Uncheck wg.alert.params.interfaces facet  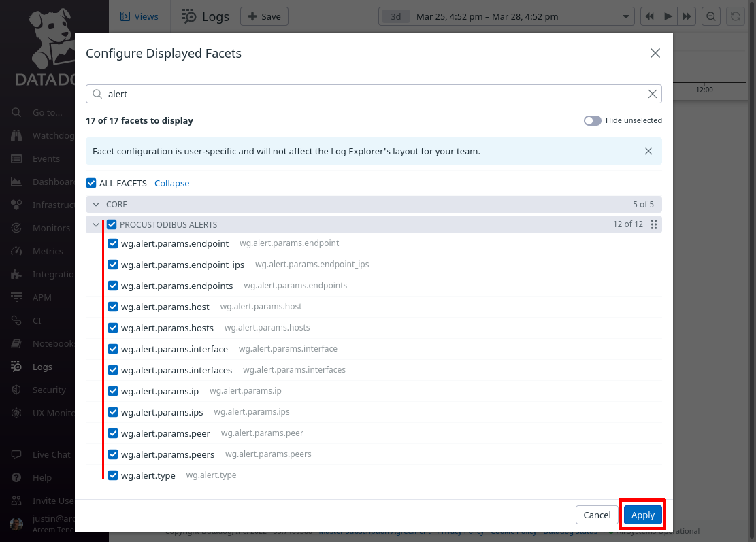[113, 370]
